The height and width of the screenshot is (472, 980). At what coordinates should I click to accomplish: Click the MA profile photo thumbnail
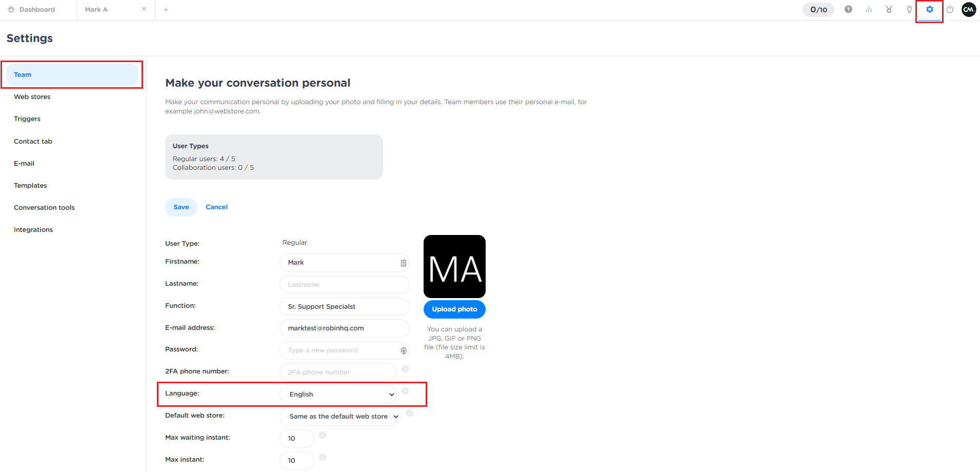[x=454, y=266]
